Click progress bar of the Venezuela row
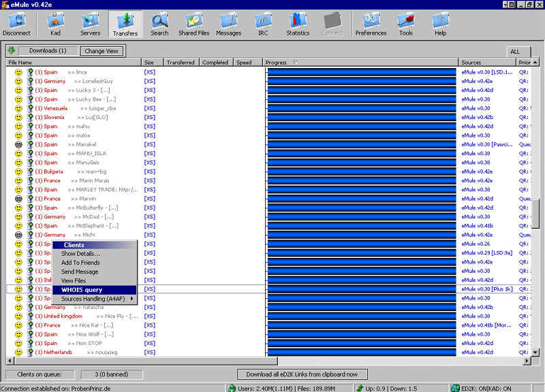545x392 pixels. 362,108
